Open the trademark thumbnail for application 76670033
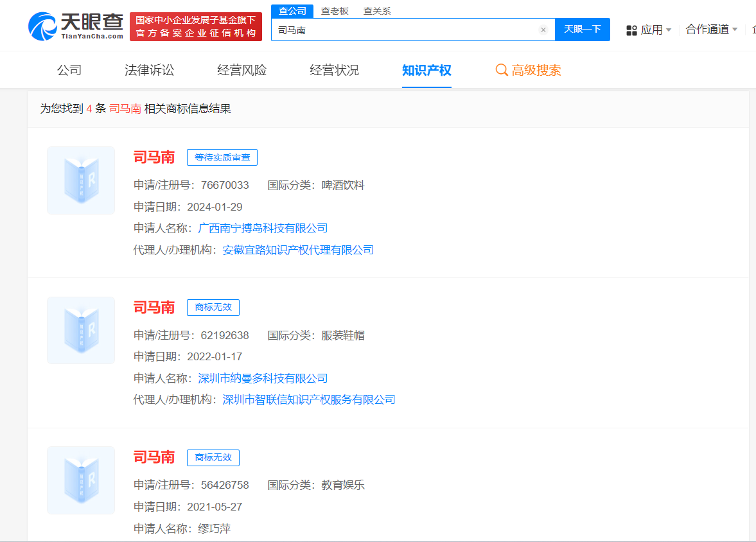This screenshot has height=542, width=756. coord(81,180)
